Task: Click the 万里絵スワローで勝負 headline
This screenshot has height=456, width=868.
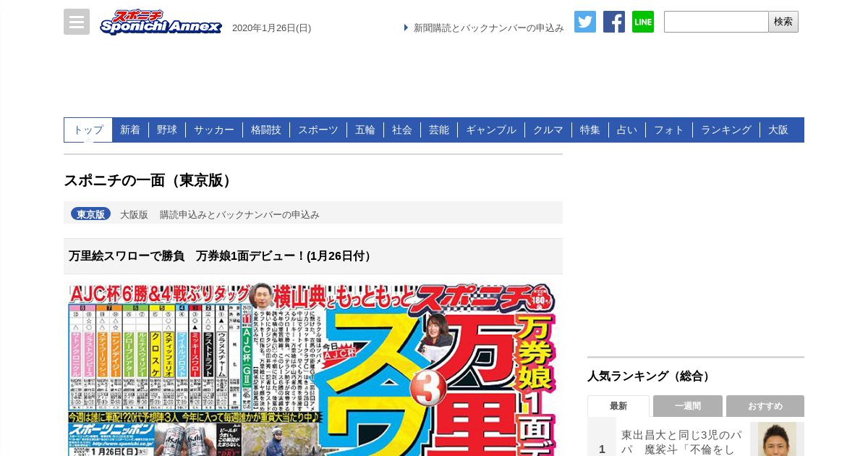Action: tap(222, 256)
